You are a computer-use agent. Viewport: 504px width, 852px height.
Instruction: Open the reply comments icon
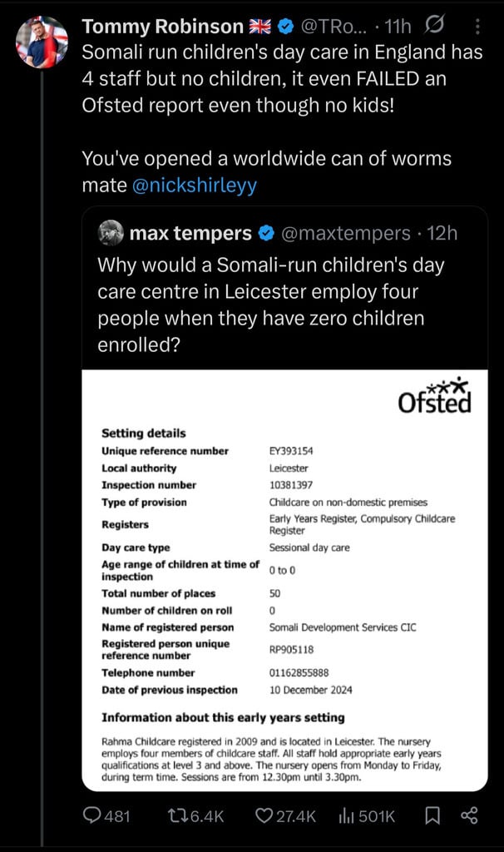pos(91,815)
